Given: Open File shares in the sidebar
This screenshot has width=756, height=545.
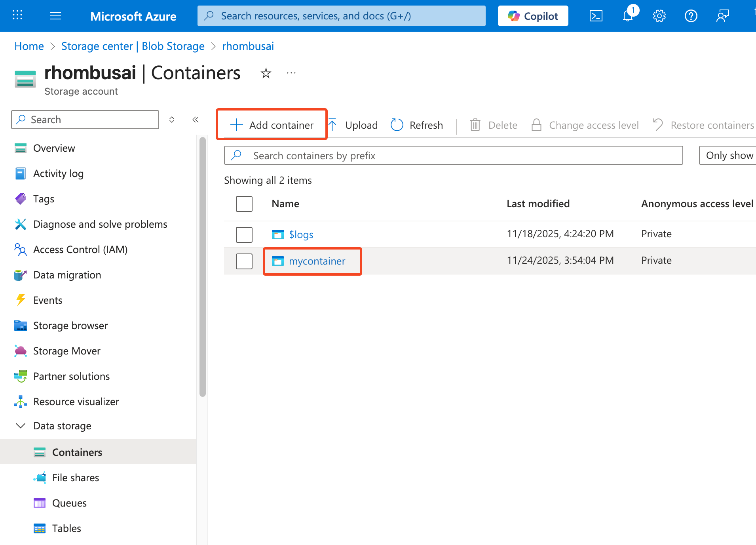Looking at the screenshot, I should coord(76,478).
